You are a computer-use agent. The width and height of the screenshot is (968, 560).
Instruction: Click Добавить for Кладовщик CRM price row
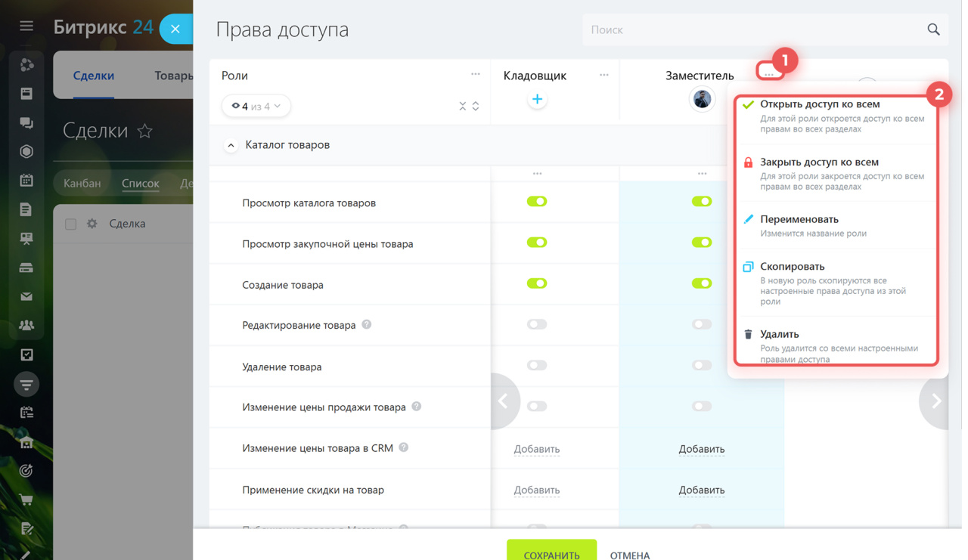tap(537, 449)
